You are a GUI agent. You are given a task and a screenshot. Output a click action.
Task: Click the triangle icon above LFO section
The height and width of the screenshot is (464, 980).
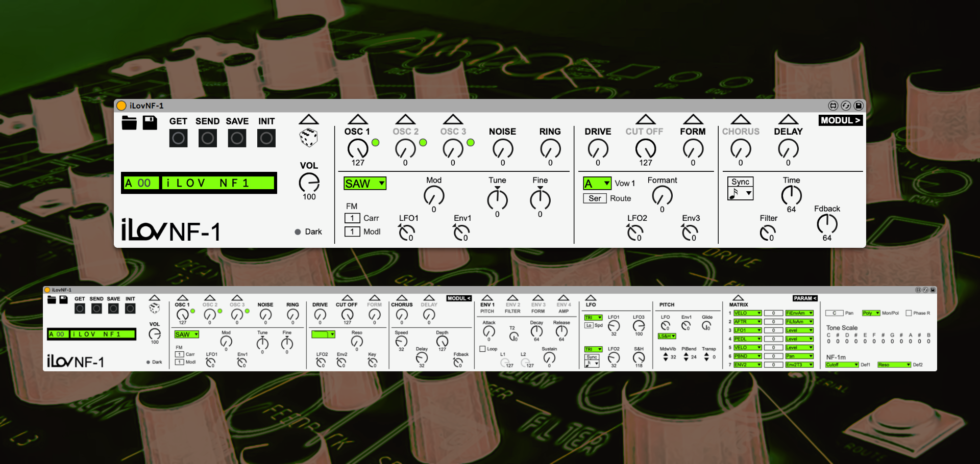591,298
